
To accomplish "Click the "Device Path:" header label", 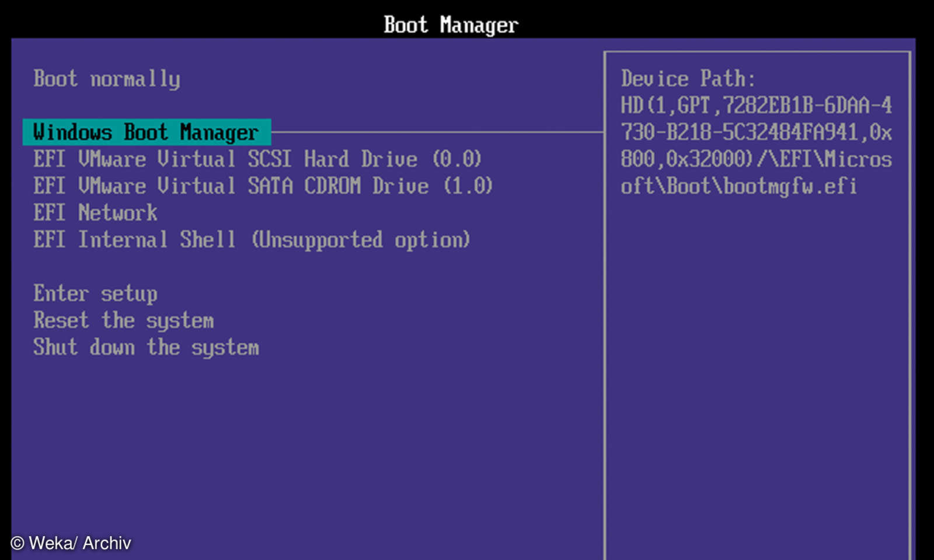I will 689,78.
